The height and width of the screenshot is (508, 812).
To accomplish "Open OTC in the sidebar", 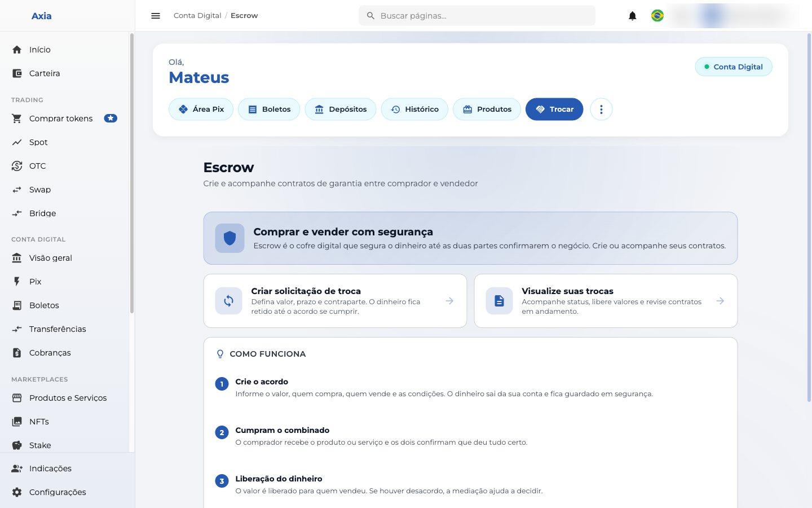I will click(64, 166).
